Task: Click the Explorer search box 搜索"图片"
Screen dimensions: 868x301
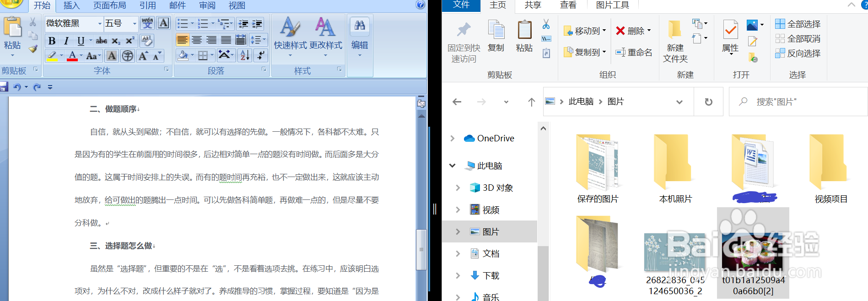Action: coord(798,102)
